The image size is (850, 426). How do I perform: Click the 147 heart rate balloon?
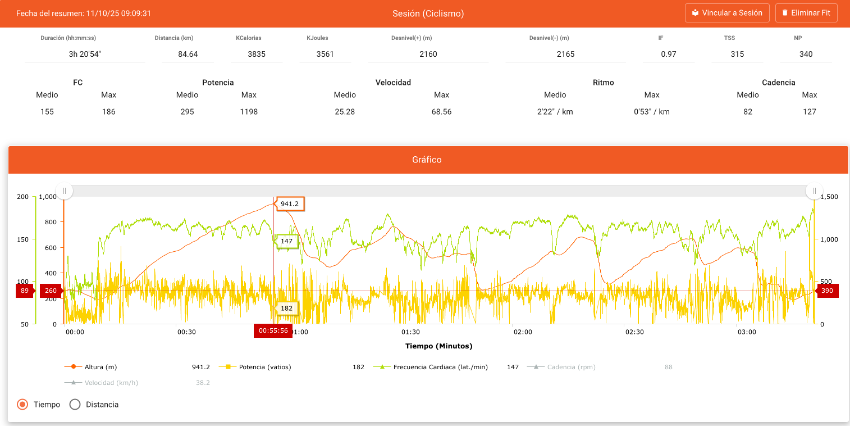(287, 241)
